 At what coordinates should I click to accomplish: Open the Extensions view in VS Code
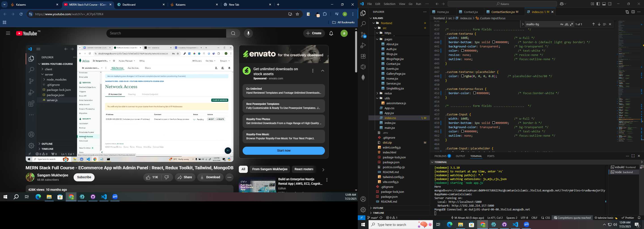[363, 56]
